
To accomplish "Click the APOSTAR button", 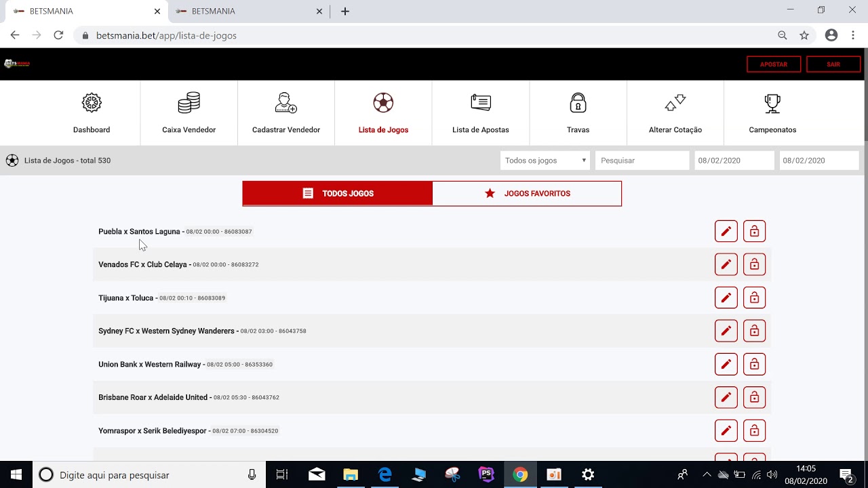I will click(x=774, y=64).
